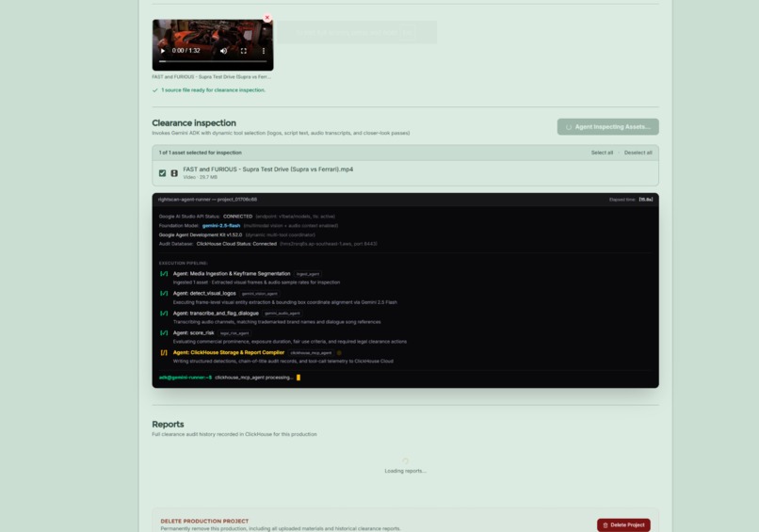Click the film icon beside the .mp4 asset
Screen dimensions: 759x532
pos(174,173)
